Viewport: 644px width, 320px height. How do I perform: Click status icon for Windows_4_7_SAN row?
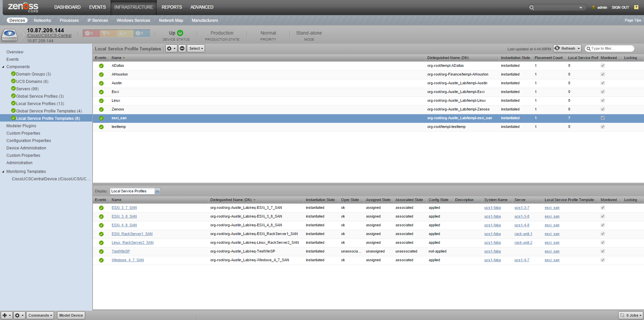pyautogui.click(x=101, y=260)
